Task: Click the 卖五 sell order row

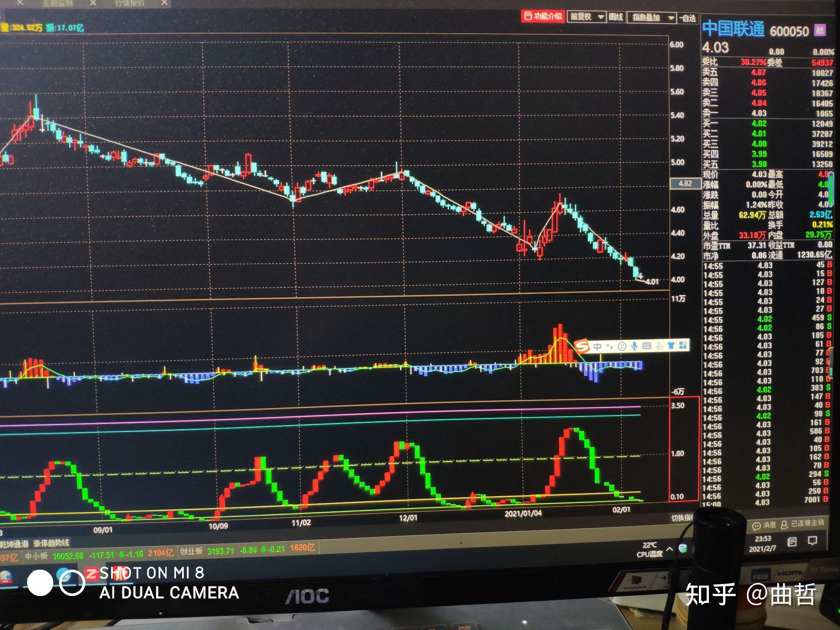Action: coord(767,72)
